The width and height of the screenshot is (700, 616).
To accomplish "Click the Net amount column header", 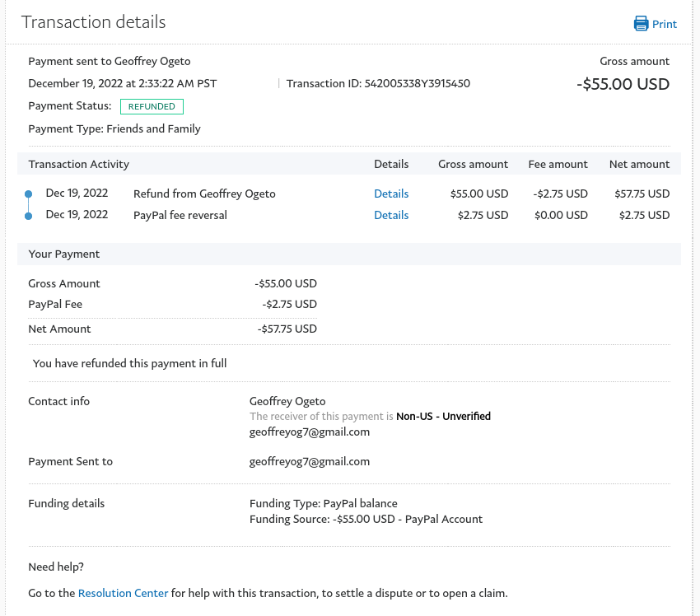I will pos(639,164).
